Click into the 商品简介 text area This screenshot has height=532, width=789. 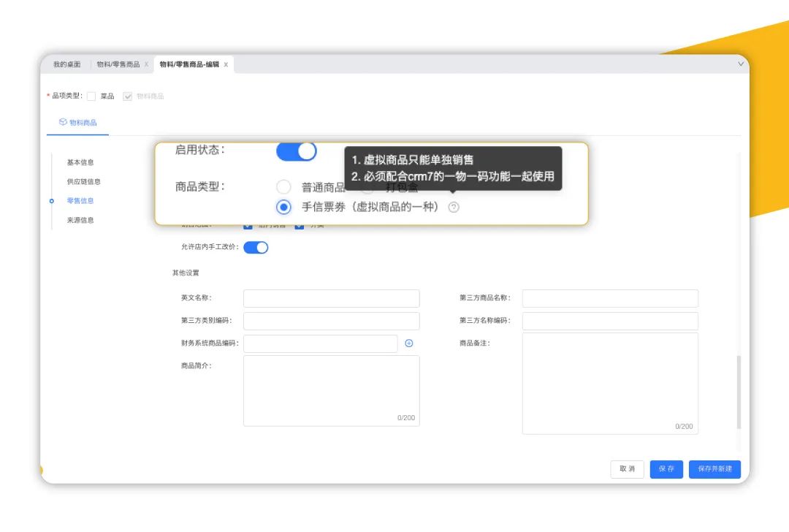point(332,390)
